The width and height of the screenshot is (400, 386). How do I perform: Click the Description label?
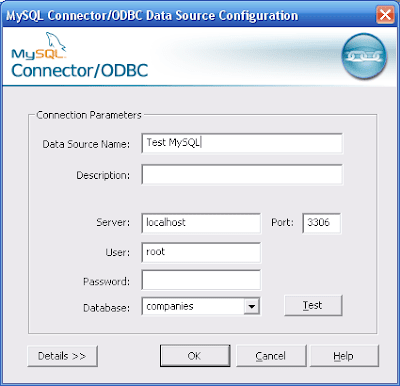(x=103, y=175)
